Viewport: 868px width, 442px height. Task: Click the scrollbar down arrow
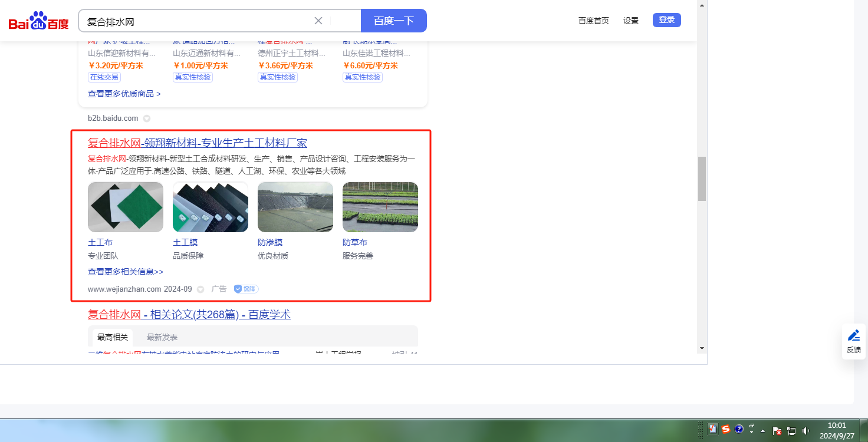coord(702,348)
